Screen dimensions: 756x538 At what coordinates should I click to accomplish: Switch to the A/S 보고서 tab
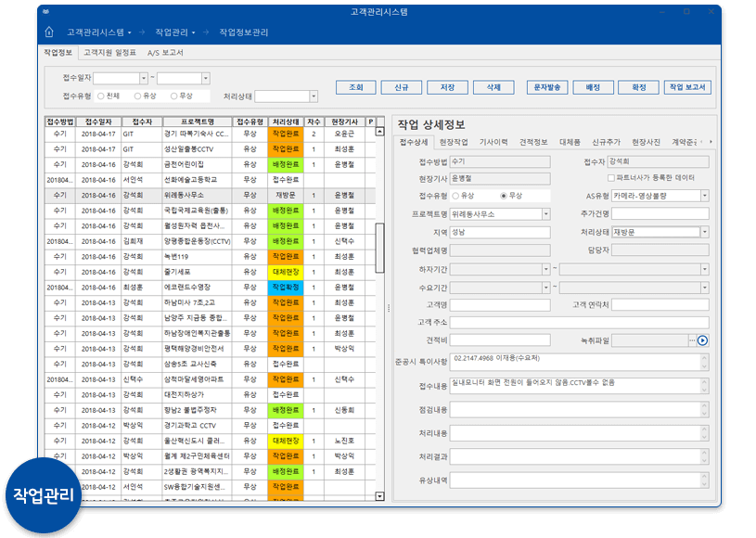(x=165, y=53)
